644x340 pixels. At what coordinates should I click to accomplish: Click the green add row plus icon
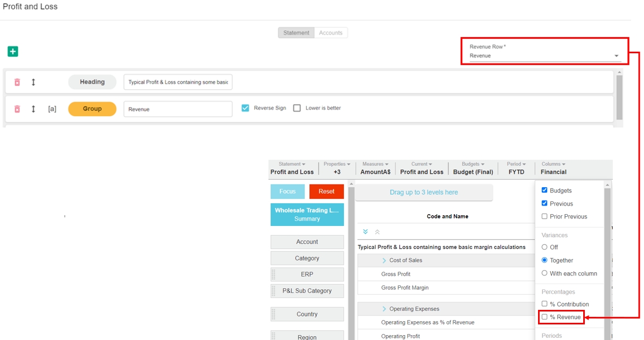[13, 52]
